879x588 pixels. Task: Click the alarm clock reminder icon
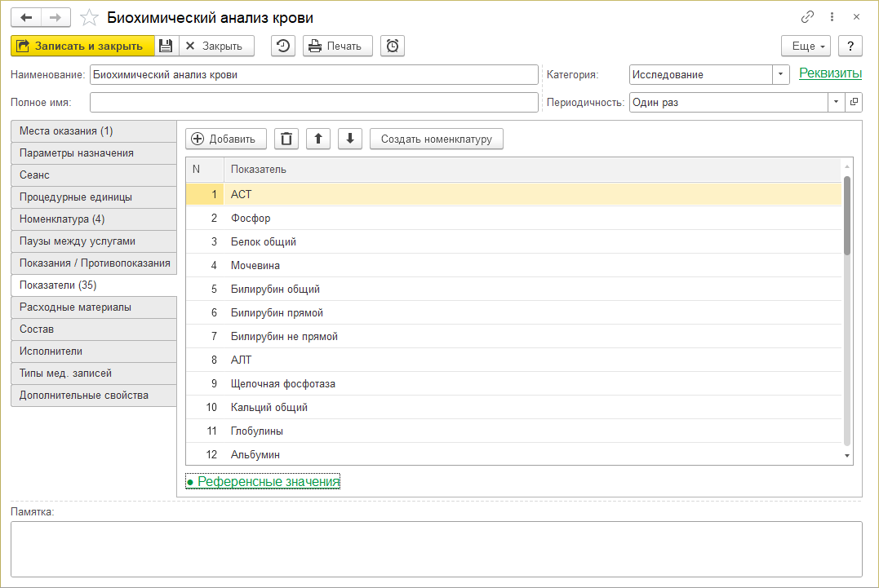[x=393, y=46]
